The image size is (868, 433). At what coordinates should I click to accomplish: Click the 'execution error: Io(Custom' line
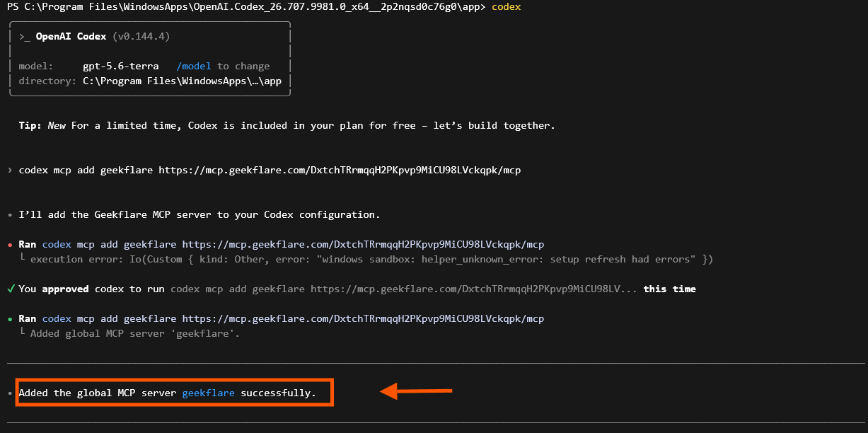pos(371,259)
